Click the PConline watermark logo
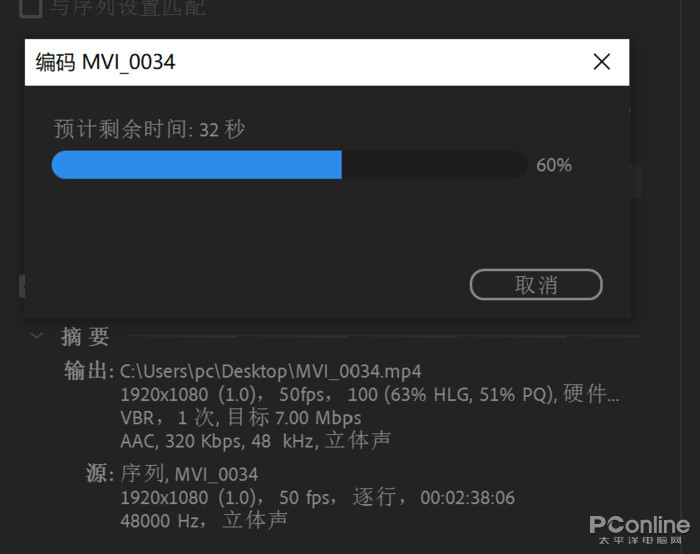 640,530
